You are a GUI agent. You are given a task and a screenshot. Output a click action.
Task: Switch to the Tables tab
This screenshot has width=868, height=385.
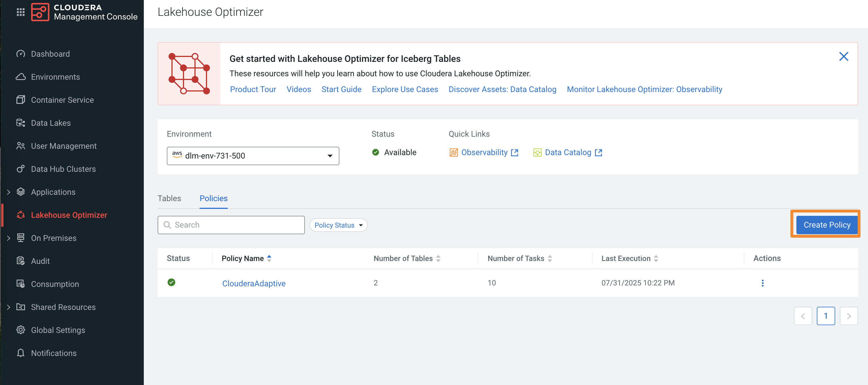pyautogui.click(x=169, y=198)
